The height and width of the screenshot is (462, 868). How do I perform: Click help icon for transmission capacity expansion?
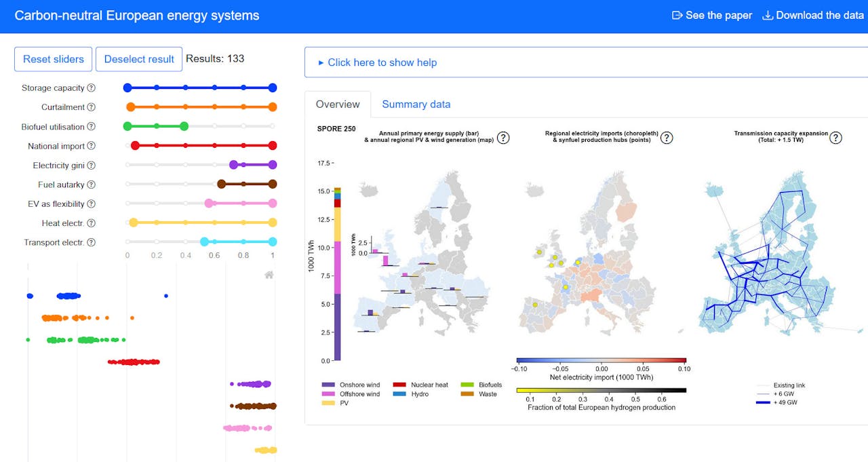tap(836, 138)
